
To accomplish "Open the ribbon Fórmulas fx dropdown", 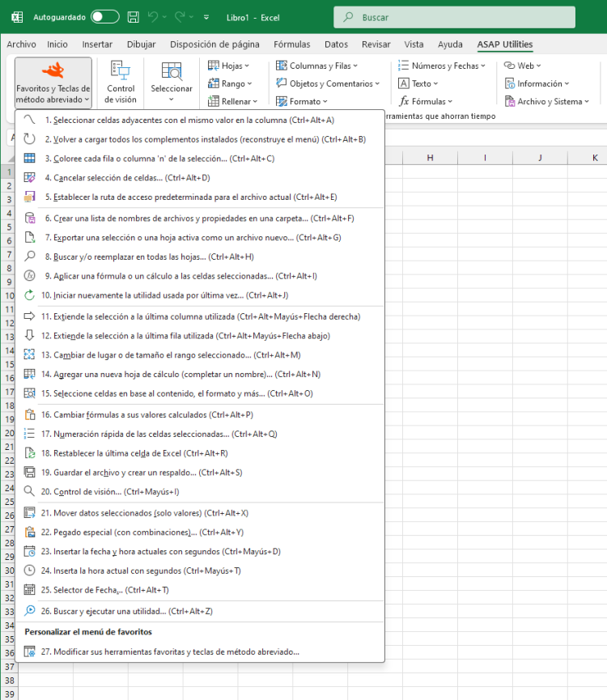I will [426, 101].
